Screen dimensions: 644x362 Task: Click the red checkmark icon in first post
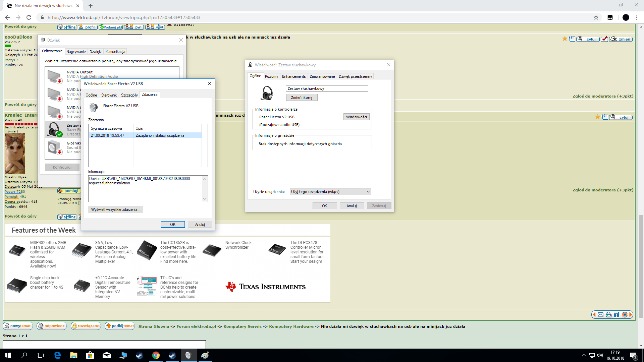tap(604, 39)
